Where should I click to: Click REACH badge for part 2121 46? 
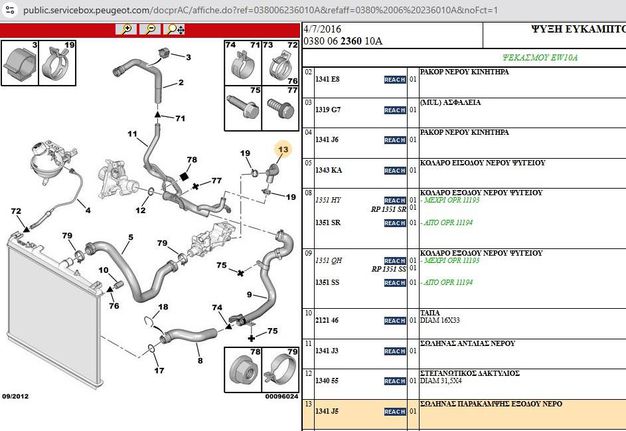[395, 320]
